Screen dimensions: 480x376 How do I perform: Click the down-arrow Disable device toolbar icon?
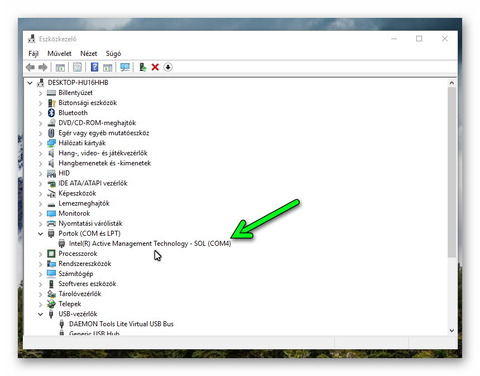[x=168, y=67]
